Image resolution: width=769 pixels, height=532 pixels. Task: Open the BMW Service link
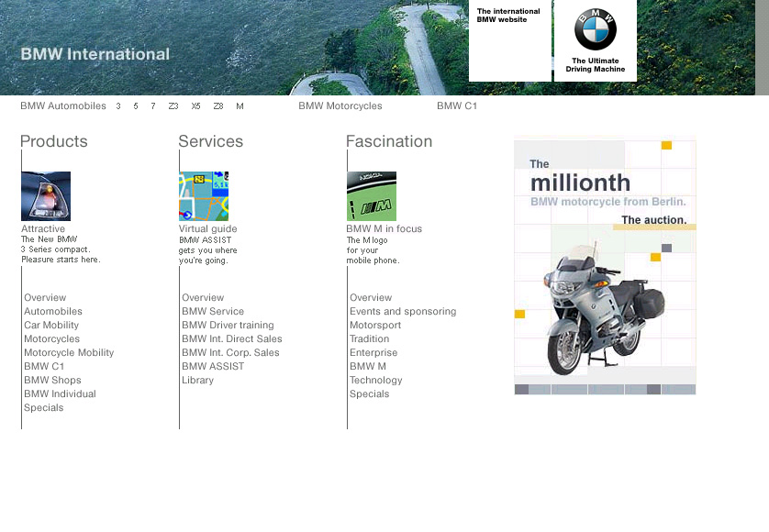point(213,311)
